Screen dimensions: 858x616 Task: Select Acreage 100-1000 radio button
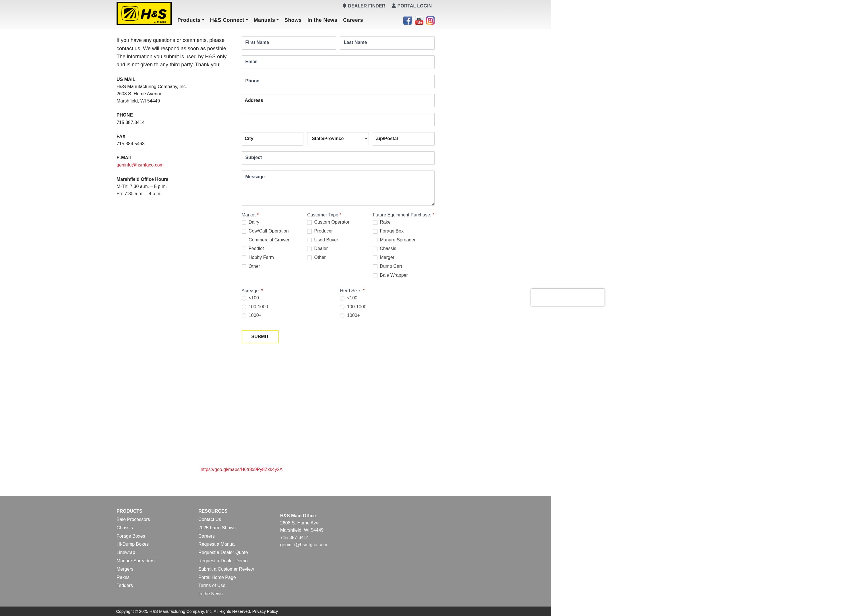pyautogui.click(x=244, y=307)
